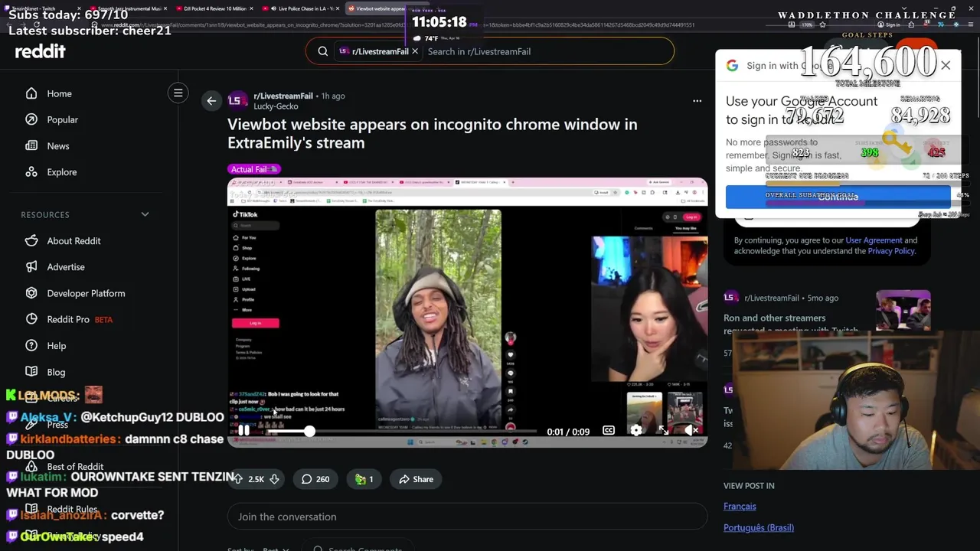Screen dimensions: 980x551
Task: Switch to the Smooth Jazz Instrumental tab
Action: 129,8
